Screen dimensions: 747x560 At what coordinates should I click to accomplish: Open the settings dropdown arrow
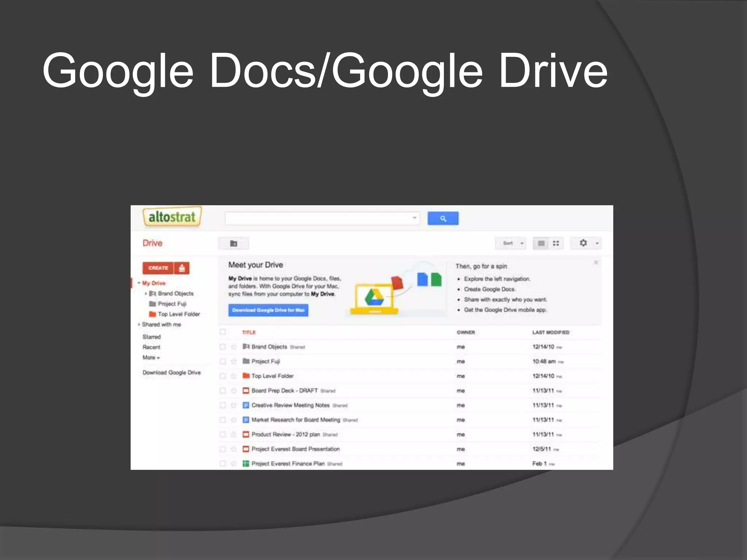(x=597, y=243)
